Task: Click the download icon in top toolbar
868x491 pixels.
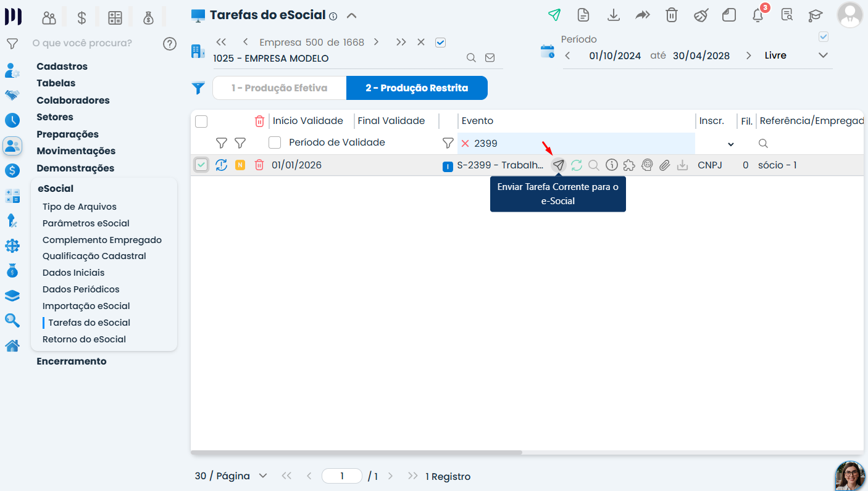Action: click(x=614, y=15)
